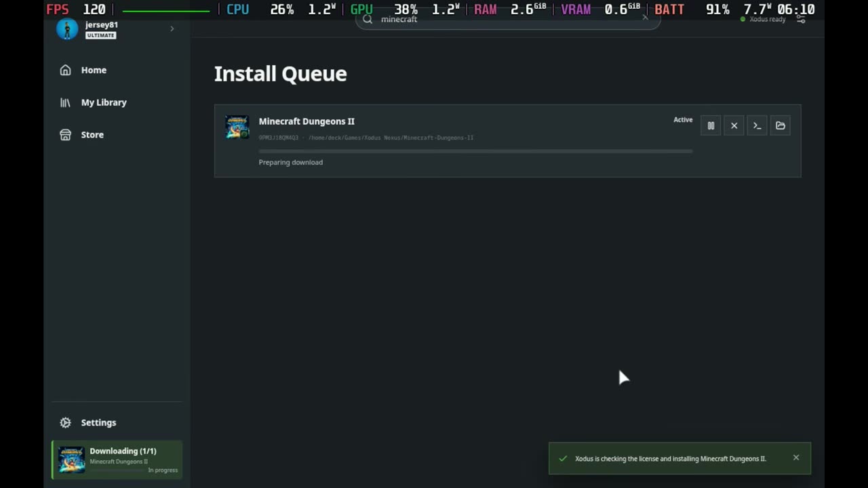The image size is (868, 488).
Task: Open the Downloading (1/1) status card
Action: coord(117,460)
